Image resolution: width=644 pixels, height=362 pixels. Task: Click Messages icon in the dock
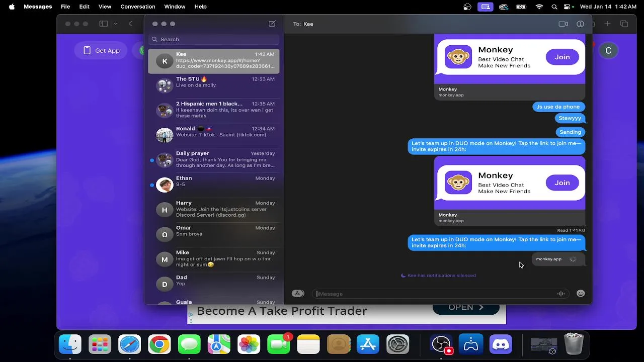pyautogui.click(x=189, y=344)
